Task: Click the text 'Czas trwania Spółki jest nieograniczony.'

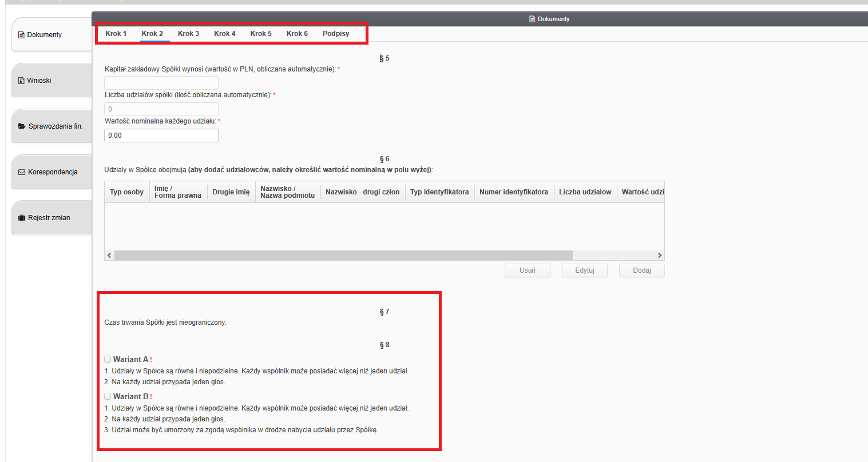Action: 165,322
